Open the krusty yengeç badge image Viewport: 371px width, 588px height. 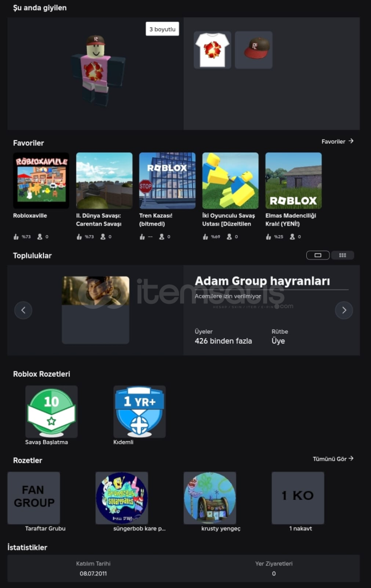(x=210, y=498)
